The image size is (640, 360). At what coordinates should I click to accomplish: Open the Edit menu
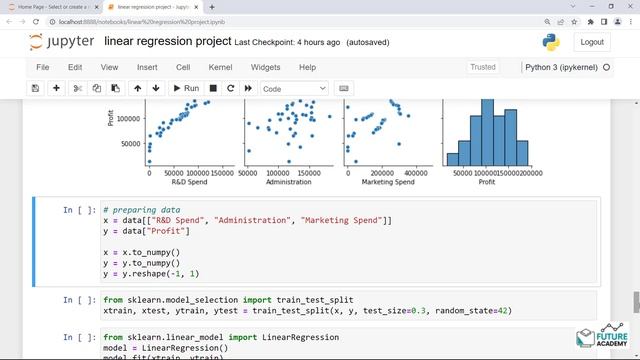tap(75, 67)
